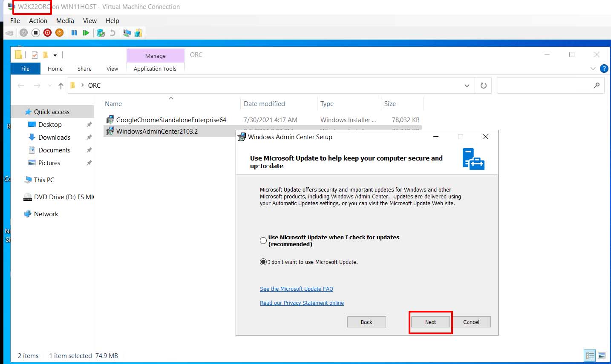
Task: Select Use Microsoft Update when I check for updates
Action: [263, 241]
